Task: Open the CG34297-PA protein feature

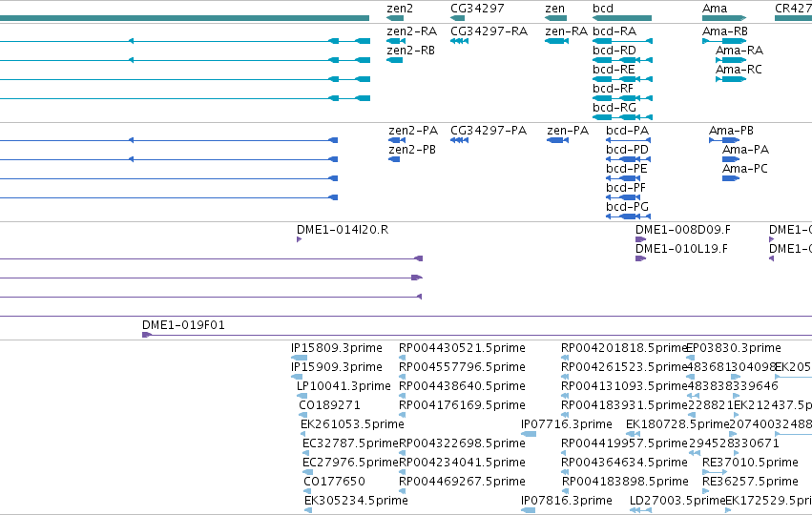Action: 489,131
